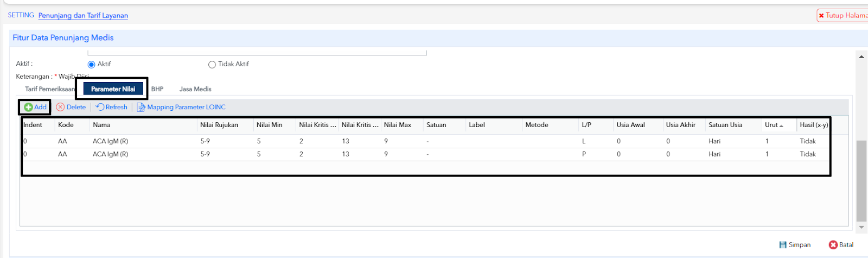Click the Kode column header
868x258 pixels.
[x=66, y=125]
